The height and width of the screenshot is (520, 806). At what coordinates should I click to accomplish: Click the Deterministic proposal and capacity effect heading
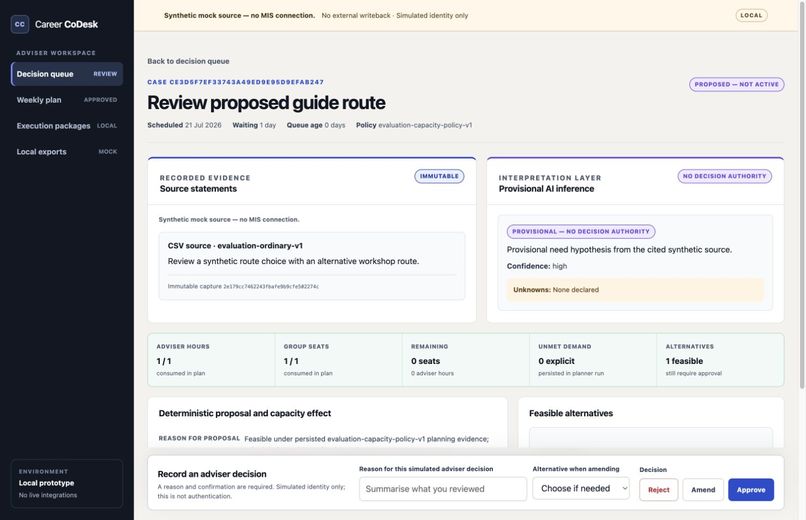tap(245, 413)
